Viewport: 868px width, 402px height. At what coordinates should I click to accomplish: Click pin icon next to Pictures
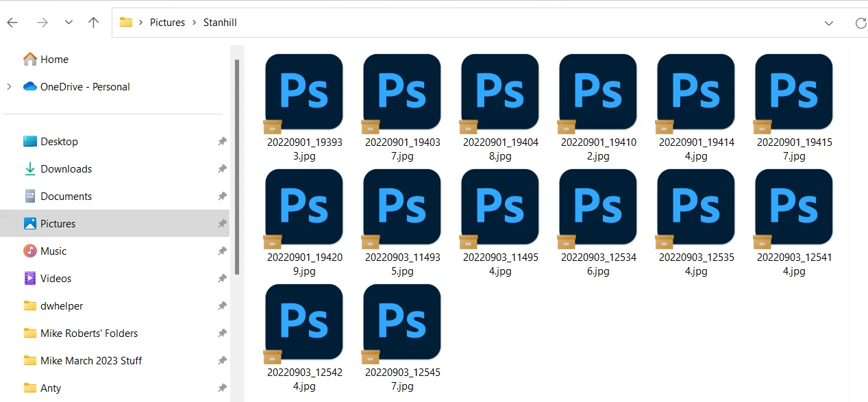pos(222,224)
